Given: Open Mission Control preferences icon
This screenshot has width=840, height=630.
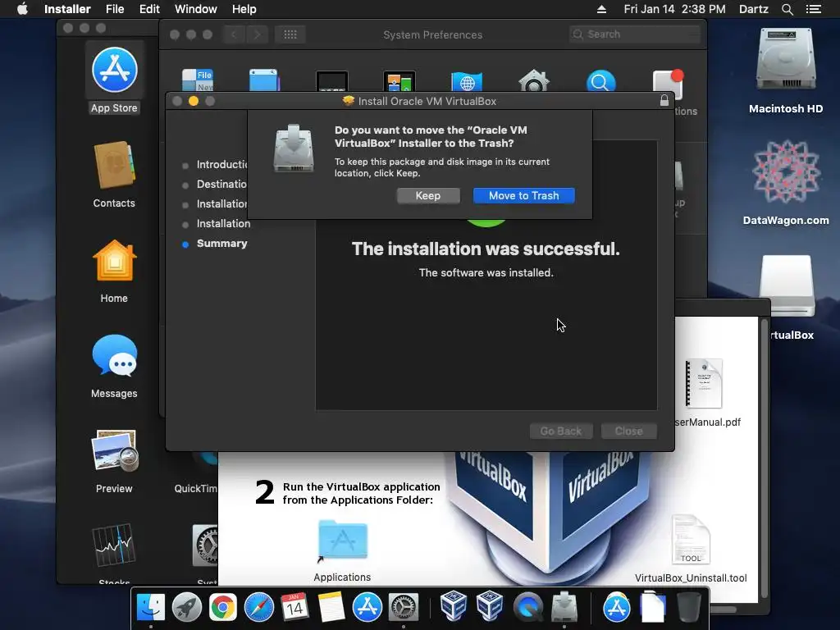Looking at the screenshot, I should point(399,81).
